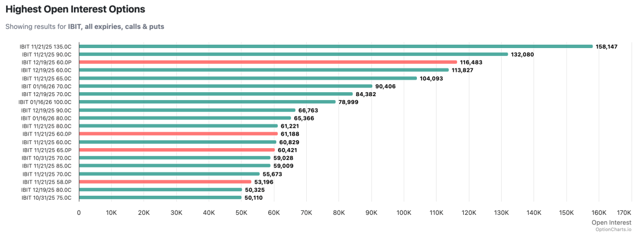Open the OptionCharts.io watermark link
This screenshot has width=644, height=233.
613,229
